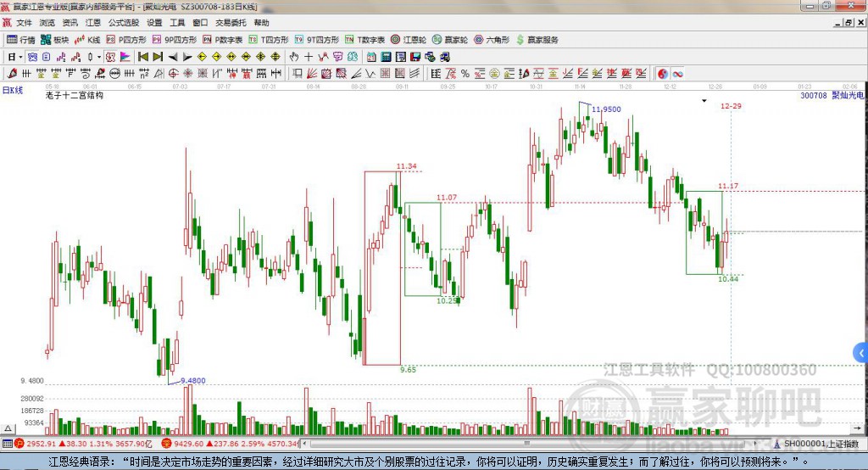Viewport: 868px width, 470px height.
Task: Open the 六角形 tool
Action: point(492,40)
